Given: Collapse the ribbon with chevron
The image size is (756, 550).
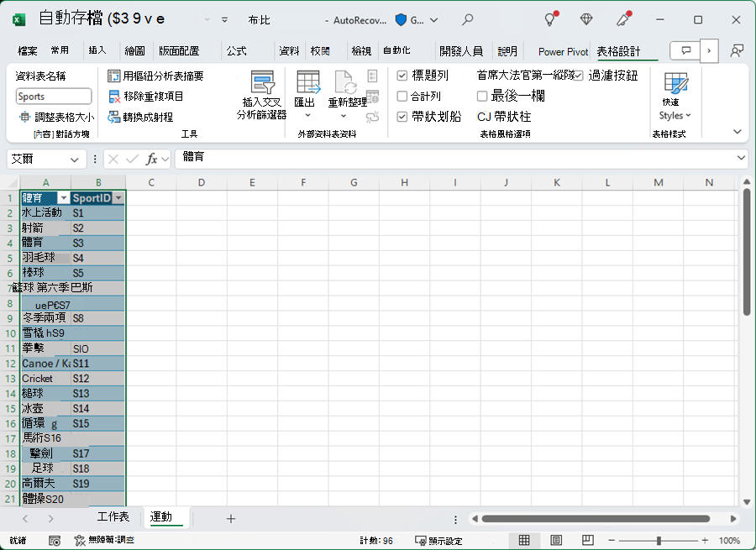Looking at the screenshot, I should click(738, 132).
